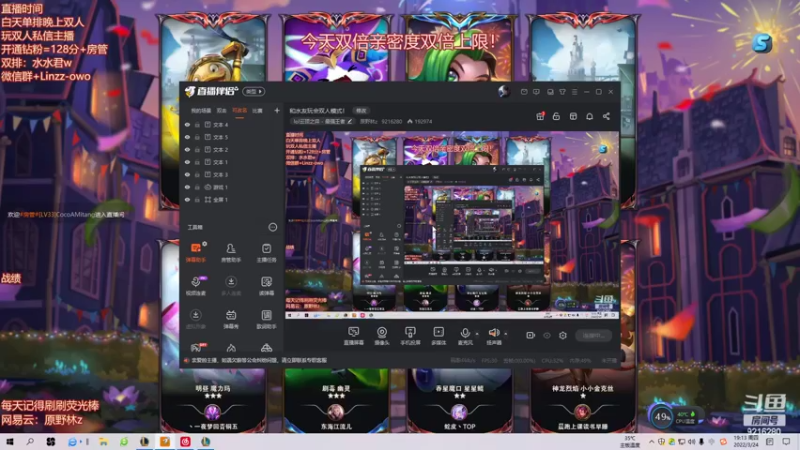The height and width of the screenshot is (450, 800).
Task: Open the 多人连麦 multi-user tool
Action: coord(231,286)
